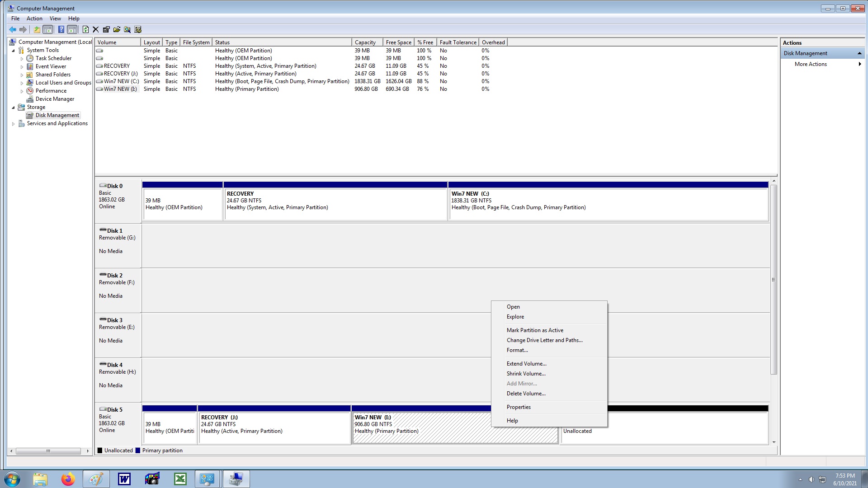The image size is (868, 488).
Task: Sort volumes by Free Space column header
Action: click(398, 42)
